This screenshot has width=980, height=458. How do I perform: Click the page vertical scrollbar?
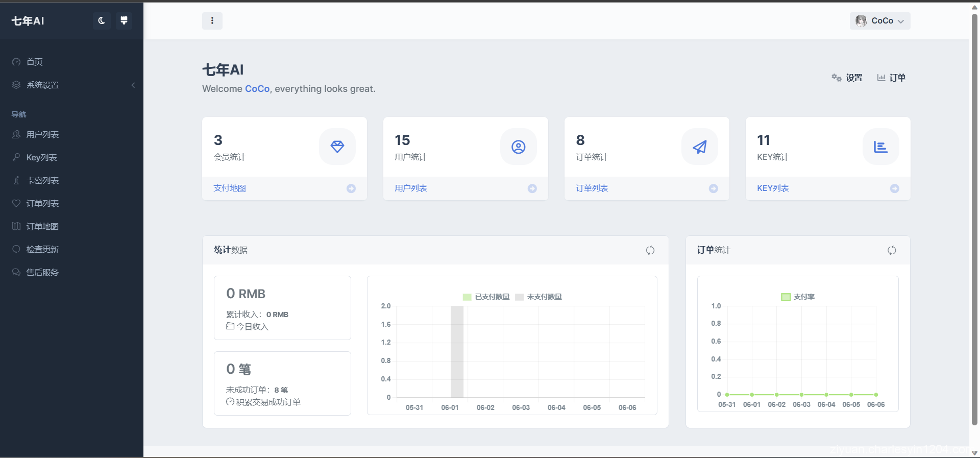pyautogui.click(x=974, y=220)
